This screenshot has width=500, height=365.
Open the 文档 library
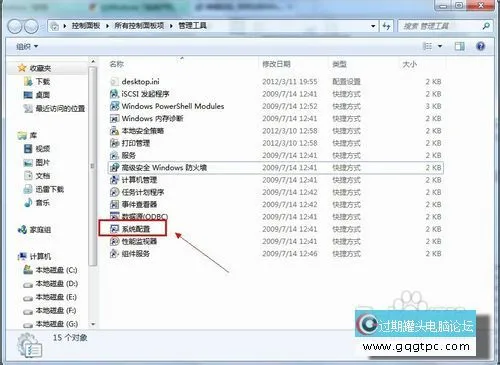coord(43,176)
